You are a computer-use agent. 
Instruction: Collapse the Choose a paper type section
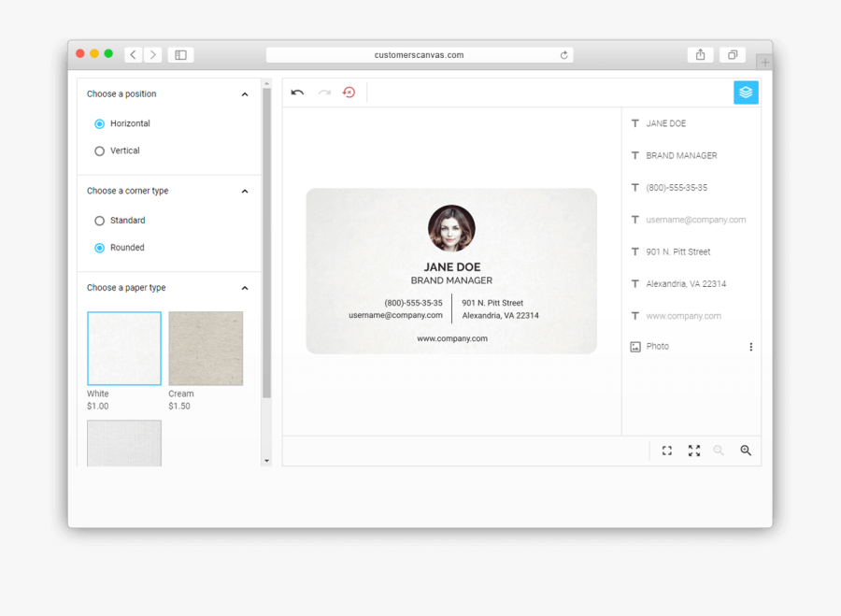point(245,288)
